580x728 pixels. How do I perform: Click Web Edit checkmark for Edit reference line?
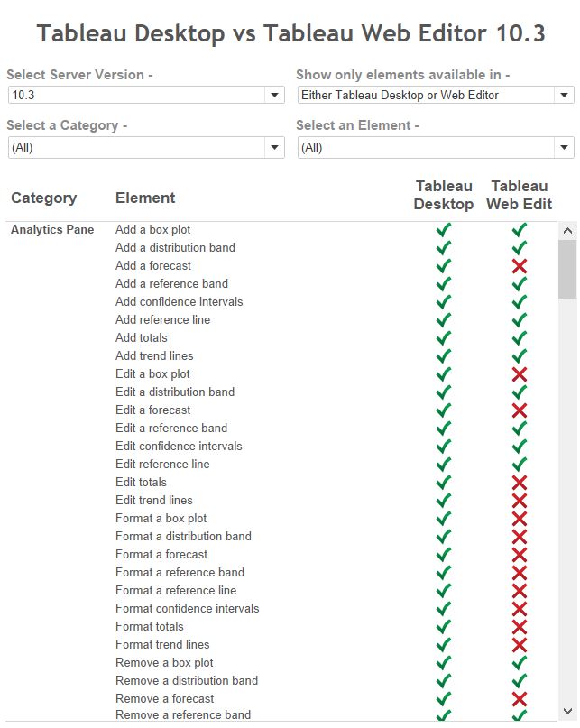520,465
